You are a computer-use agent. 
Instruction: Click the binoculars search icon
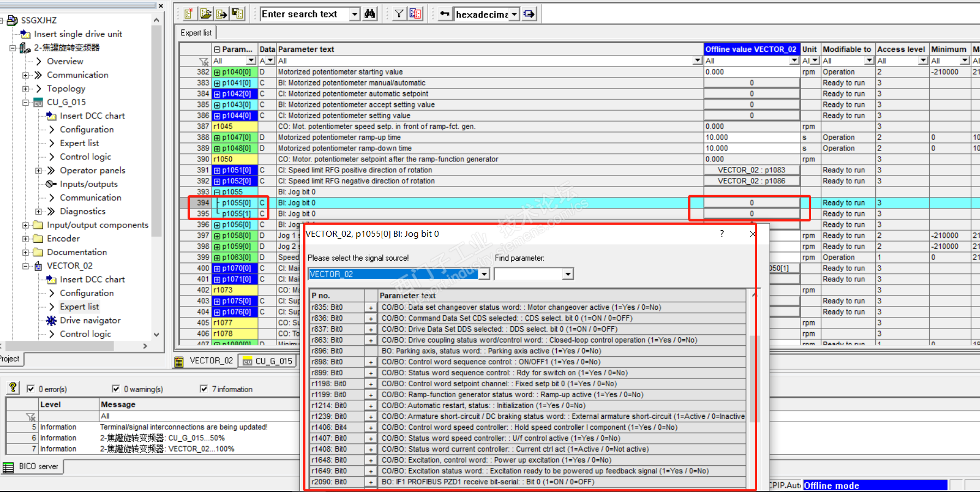370,14
